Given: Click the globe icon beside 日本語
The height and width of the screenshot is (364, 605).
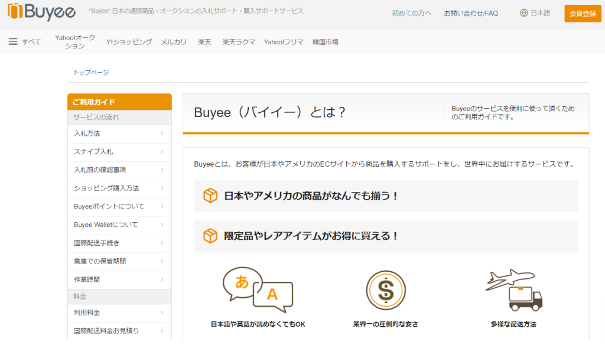Looking at the screenshot, I should [x=522, y=12].
